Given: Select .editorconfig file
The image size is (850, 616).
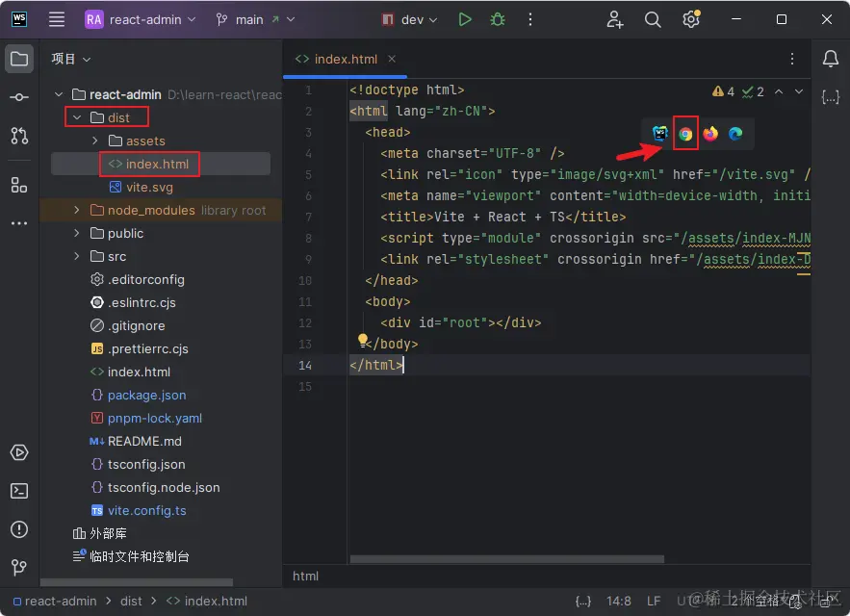Looking at the screenshot, I should pos(138,280).
